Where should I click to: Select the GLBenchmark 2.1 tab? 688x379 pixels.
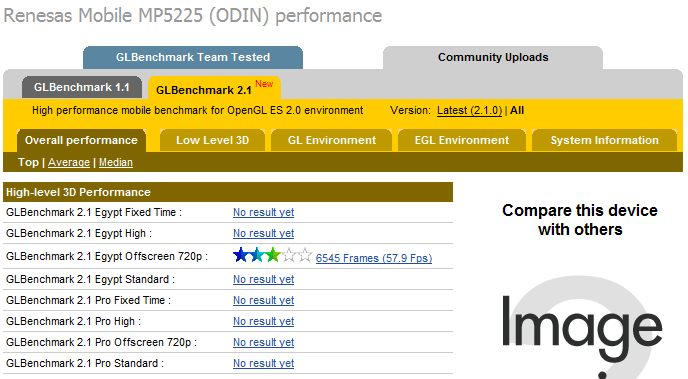pyautogui.click(x=214, y=88)
